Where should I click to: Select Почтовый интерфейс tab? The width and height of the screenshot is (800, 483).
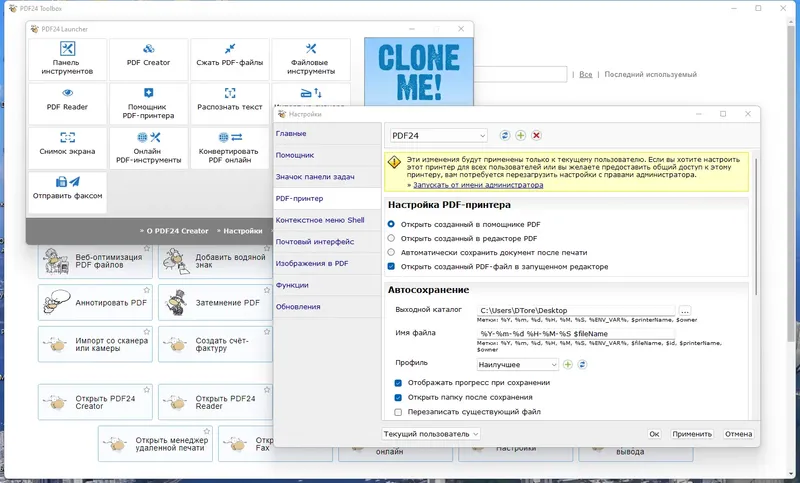327,242
